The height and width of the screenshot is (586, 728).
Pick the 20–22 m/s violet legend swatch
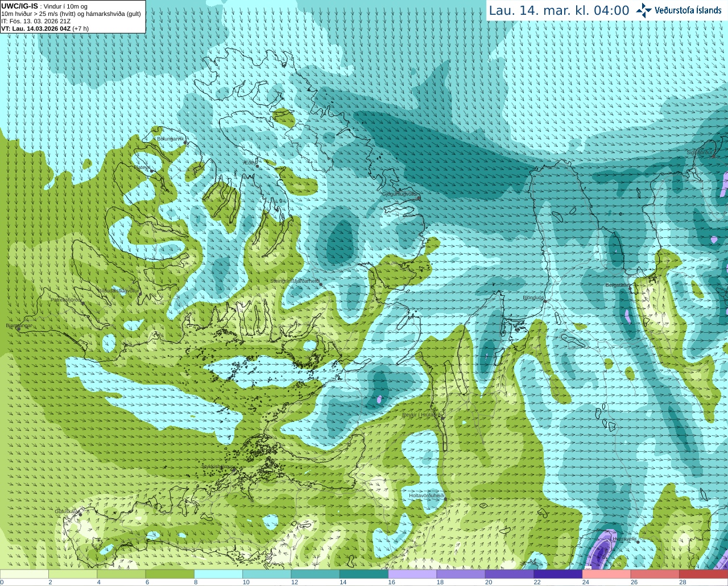[x=510, y=574]
